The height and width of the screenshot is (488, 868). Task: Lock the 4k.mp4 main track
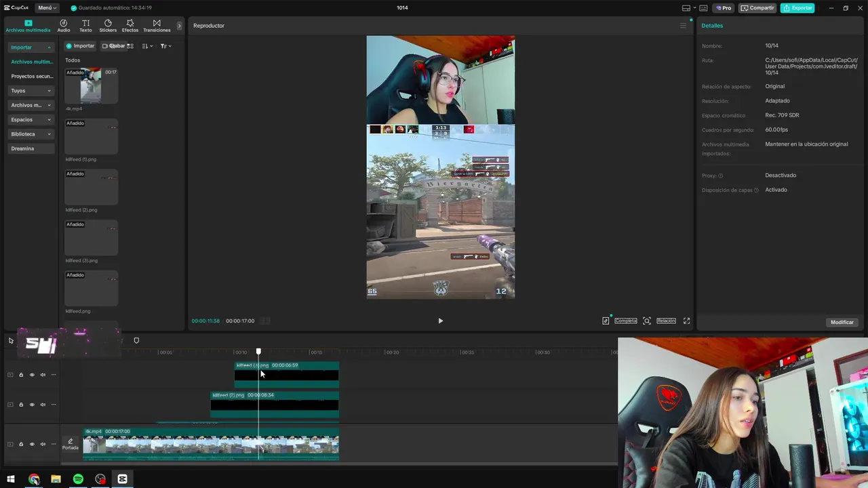coord(21,444)
